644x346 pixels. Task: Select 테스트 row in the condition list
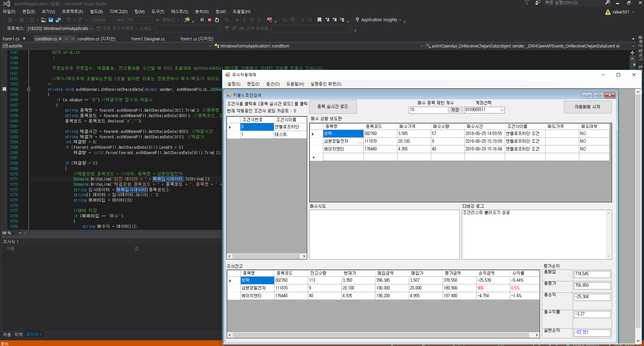(267, 135)
